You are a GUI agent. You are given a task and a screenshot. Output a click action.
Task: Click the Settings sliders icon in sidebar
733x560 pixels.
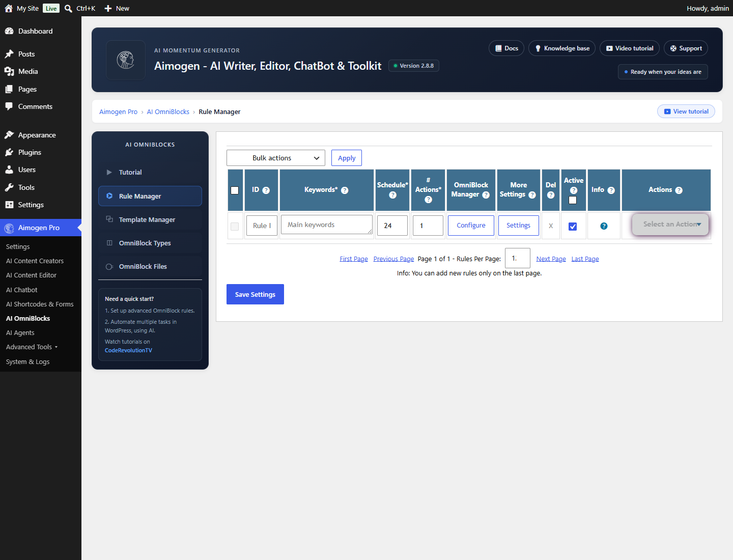[x=9, y=205]
